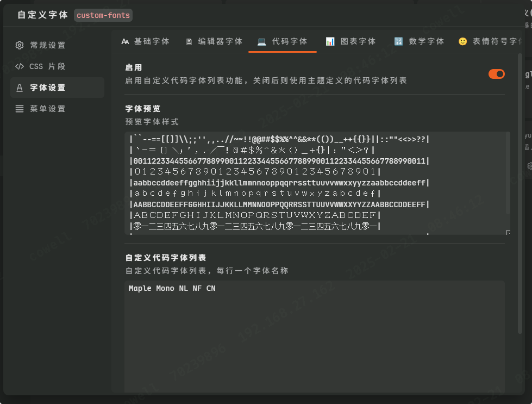Click the custom-fonts plugin name tag
The width and height of the screenshot is (532, 404).
coord(103,15)
